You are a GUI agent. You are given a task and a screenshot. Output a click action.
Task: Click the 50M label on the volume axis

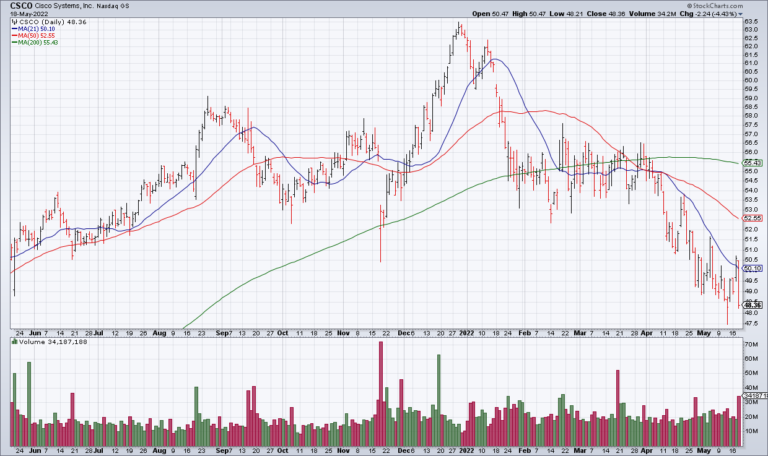751,373
